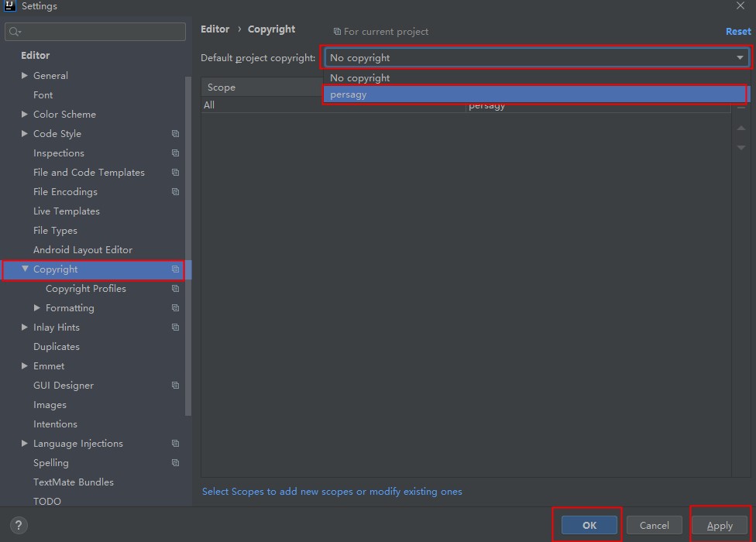Open Copyright Profiles settings page
This screenshot has height=542, width=756.
[85, 289]
